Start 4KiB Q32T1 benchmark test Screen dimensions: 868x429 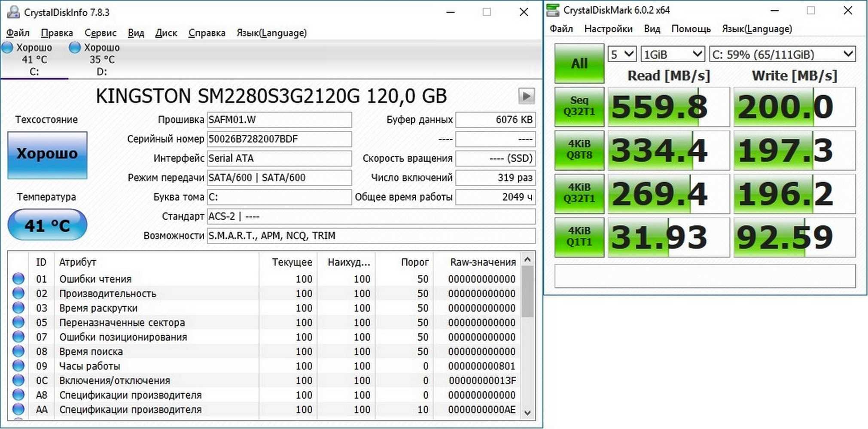pos(579,194)
